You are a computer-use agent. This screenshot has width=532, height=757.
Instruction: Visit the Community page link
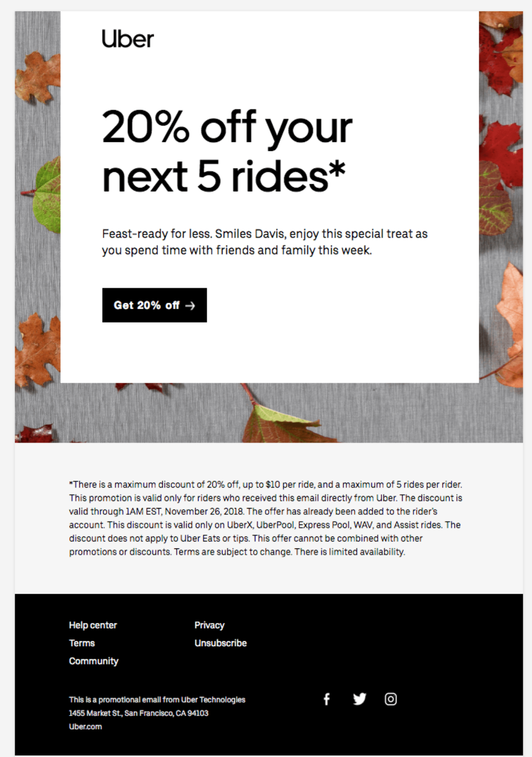(x=94, y=661)
